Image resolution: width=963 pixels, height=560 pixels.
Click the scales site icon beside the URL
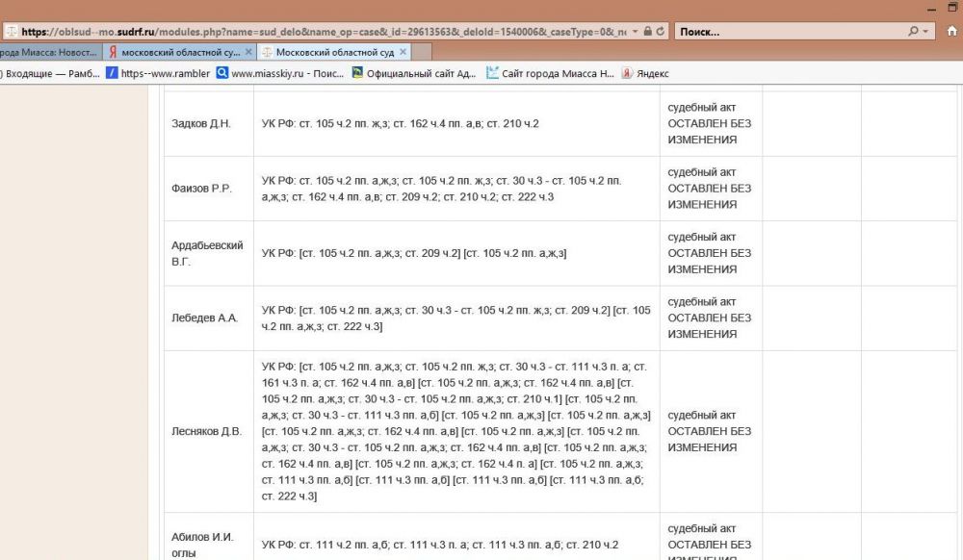point(11,32)
